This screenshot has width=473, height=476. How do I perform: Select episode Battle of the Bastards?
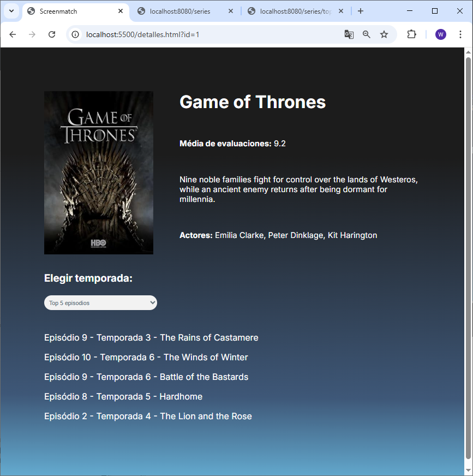point(146,377)
